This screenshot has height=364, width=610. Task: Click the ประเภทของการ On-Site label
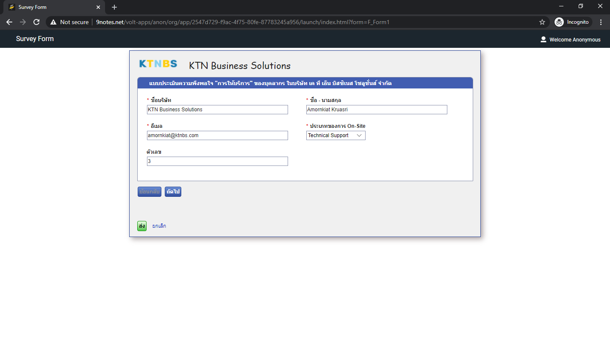pyautogui.click(x=338, y=126)
